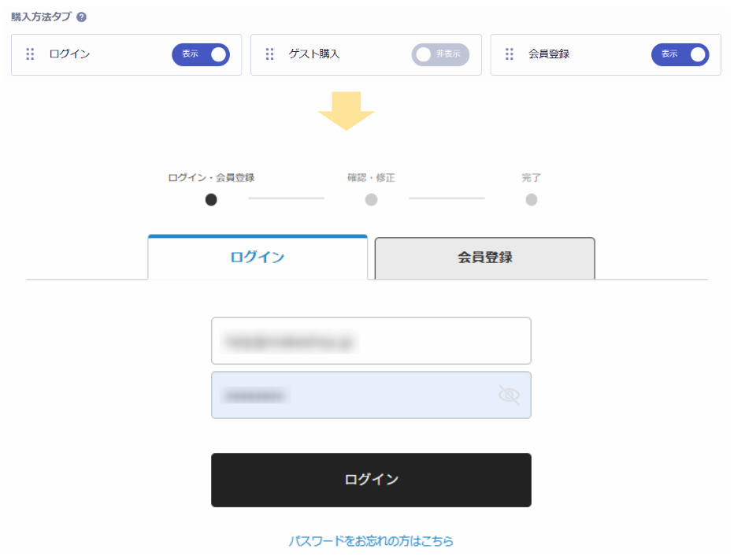Click the drag handle for ゲスト購入
The height and width of the screenshot is (560, 734).
click(270, 54)
